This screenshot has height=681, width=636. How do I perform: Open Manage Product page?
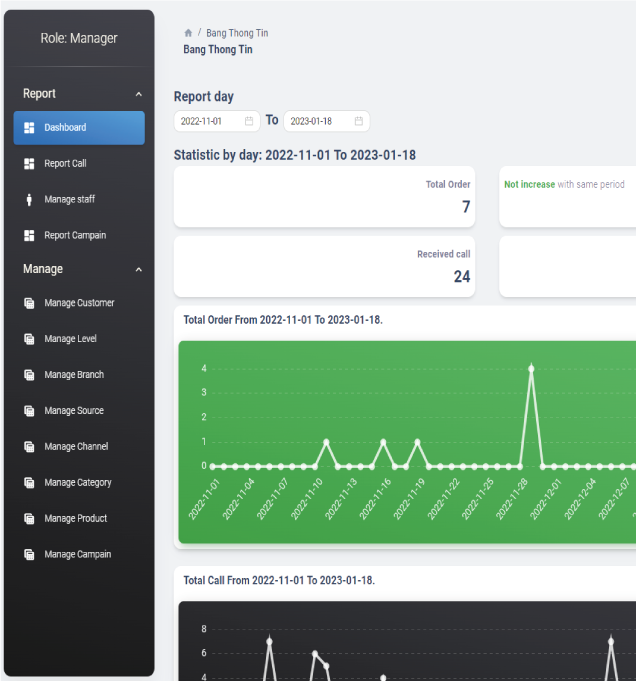point(79,519)
